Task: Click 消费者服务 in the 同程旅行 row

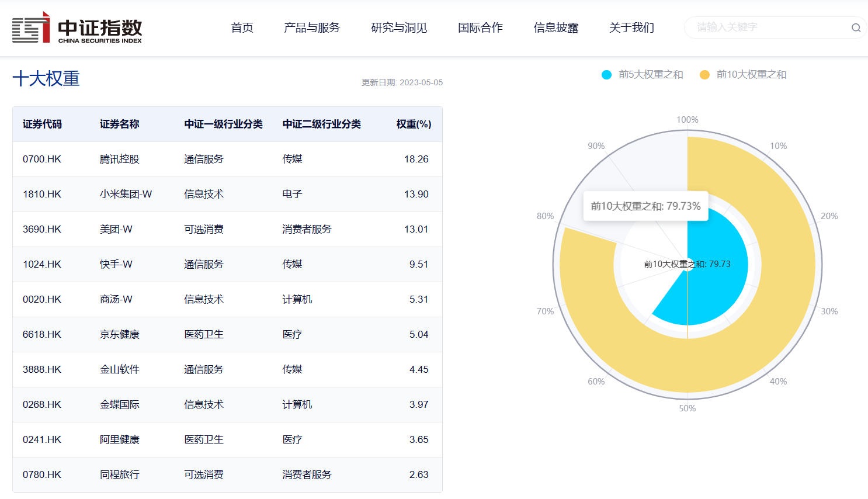Action: pos(307,474)
